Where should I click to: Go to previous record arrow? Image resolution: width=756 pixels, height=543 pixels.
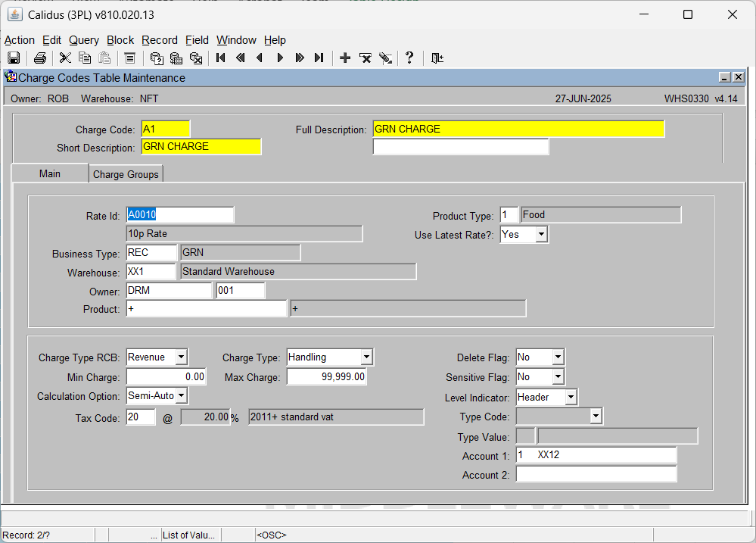point(260,58)
